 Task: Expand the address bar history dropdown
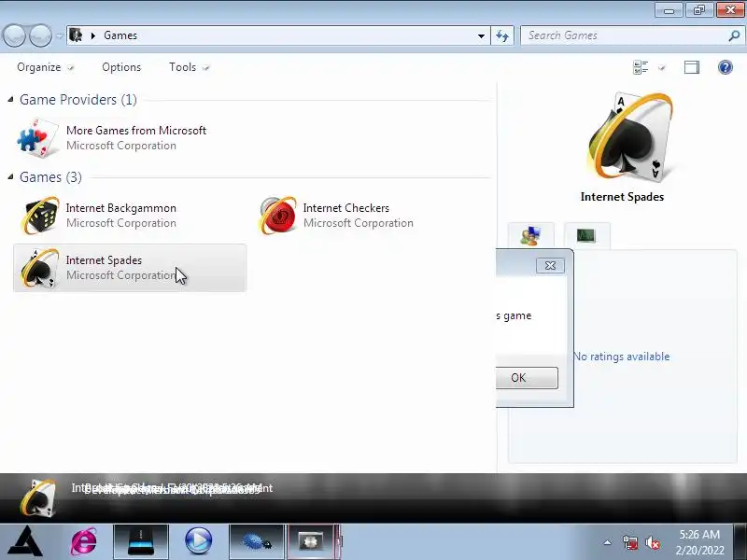pos(481,35)
